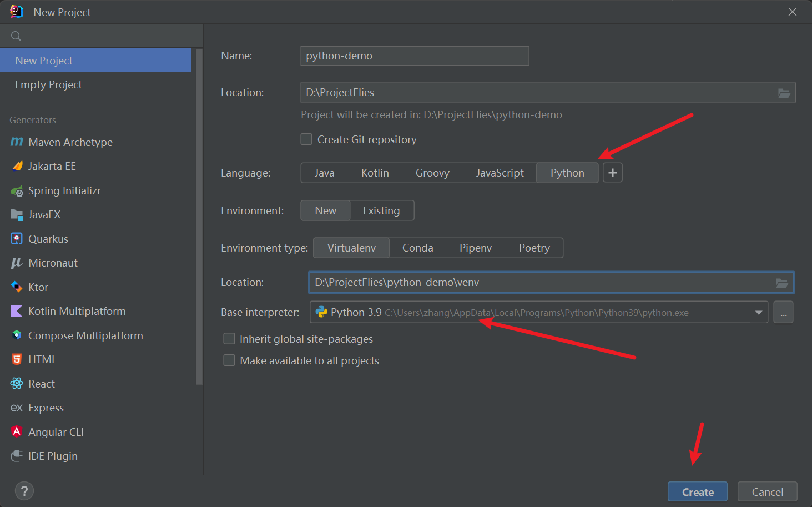Select Conda environment type tab
Viewport: 812px width, 507px height.
tap(417, 248)
